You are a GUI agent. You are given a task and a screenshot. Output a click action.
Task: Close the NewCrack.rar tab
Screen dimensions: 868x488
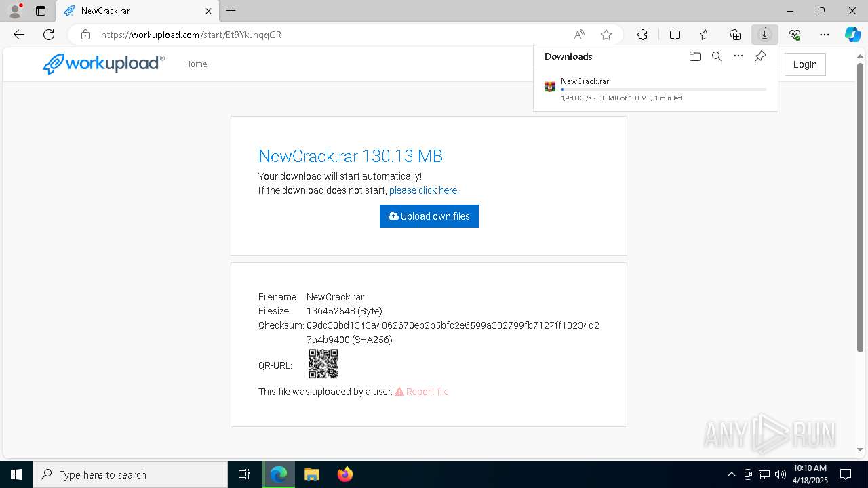(208, 11)
